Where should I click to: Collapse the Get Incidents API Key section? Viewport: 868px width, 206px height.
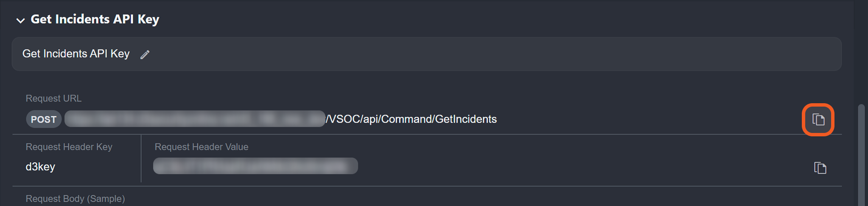[x=20, y=20]
